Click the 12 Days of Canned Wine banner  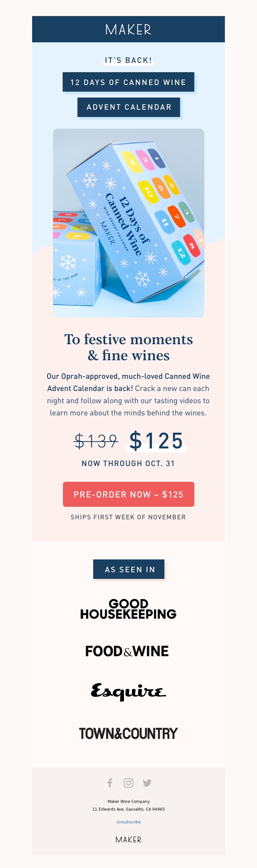pyautogui.click(x=128, y=82)
